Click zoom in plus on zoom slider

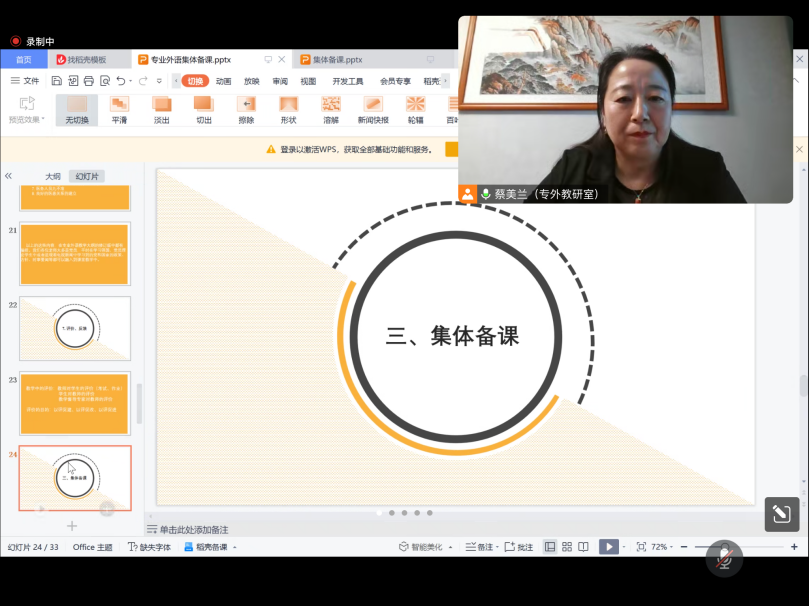(x=794, y=547)
